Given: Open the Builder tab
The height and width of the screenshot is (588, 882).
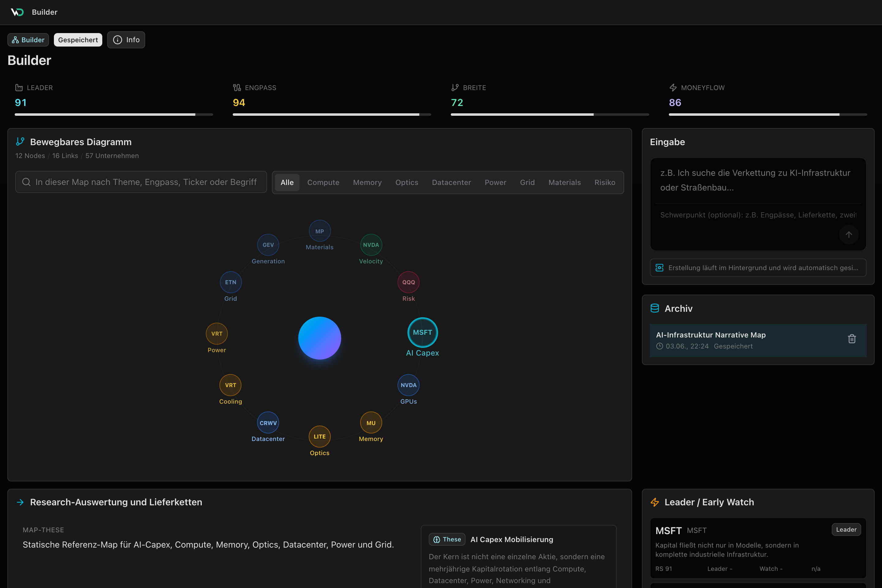Looking at the screenshot, I should pyautogui.click(x=28, y=40).
